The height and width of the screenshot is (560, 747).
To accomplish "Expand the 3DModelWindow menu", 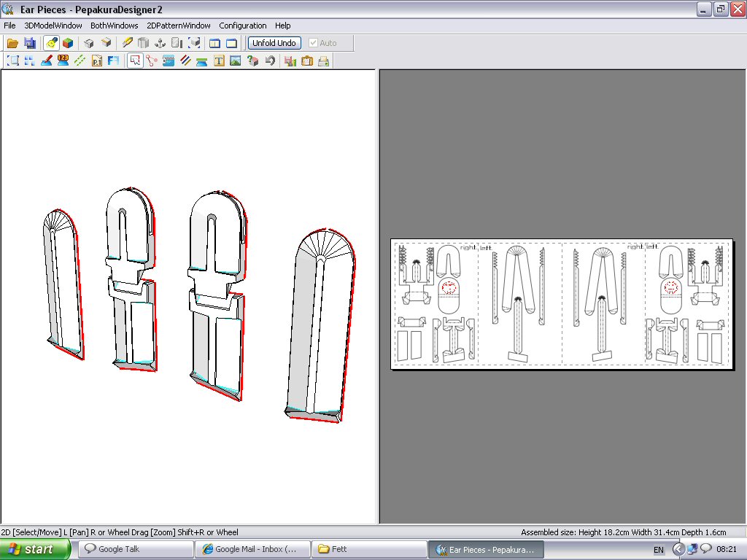I will [53, 26].
